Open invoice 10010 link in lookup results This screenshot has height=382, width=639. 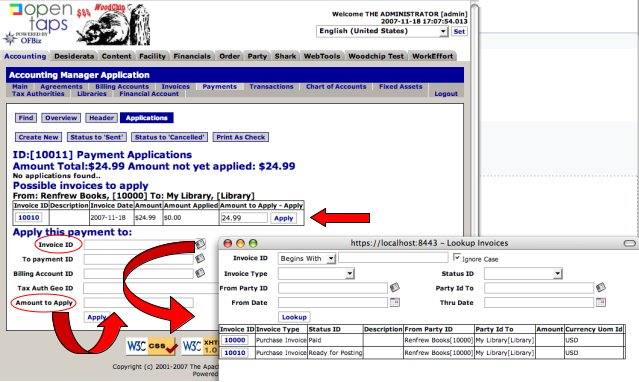coord(235,353)
